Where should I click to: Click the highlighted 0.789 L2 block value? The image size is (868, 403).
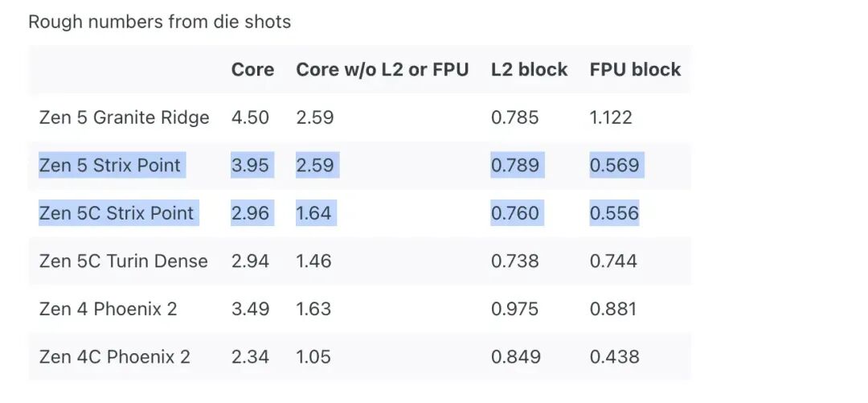[516, 166]
